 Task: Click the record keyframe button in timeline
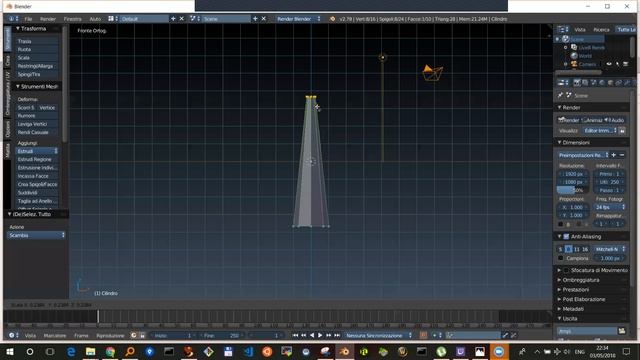tap(423, 335)
